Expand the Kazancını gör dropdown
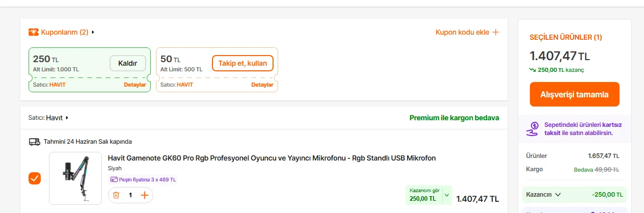The height and width of the screenshot is (213, 644). [447, 195]
